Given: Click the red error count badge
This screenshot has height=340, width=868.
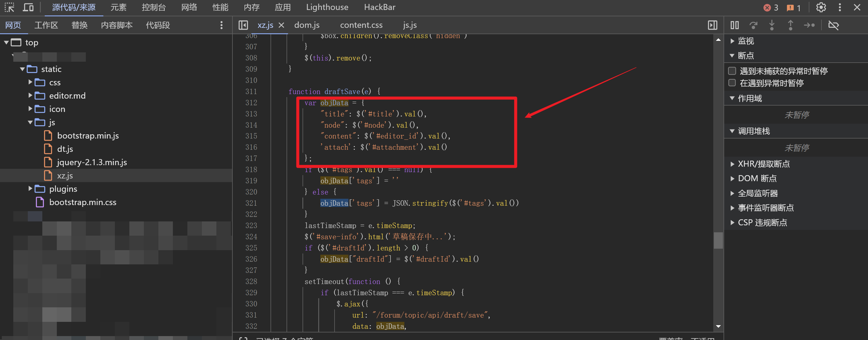Looking at the screenshot, I should click(x=771, y=8).
